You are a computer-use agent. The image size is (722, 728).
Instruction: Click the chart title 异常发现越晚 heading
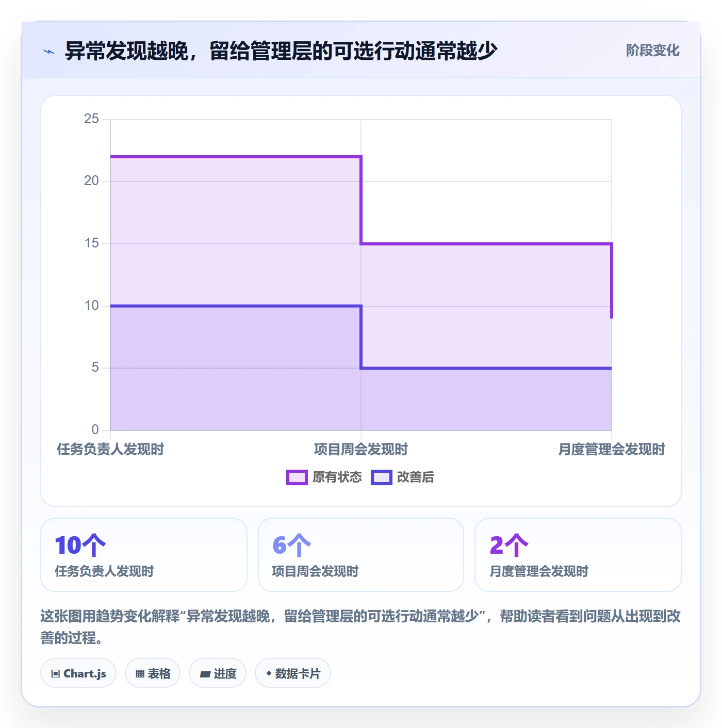coord(281,51)
